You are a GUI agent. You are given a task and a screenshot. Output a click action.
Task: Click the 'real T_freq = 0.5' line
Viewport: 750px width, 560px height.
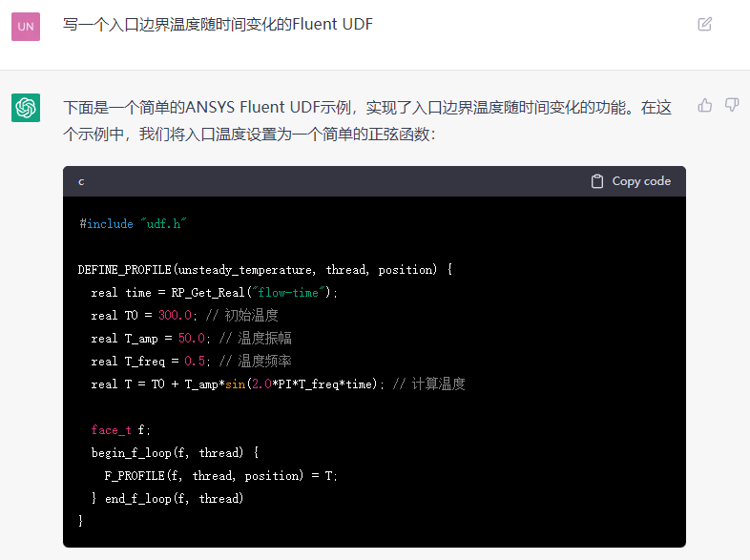point(192,361)
